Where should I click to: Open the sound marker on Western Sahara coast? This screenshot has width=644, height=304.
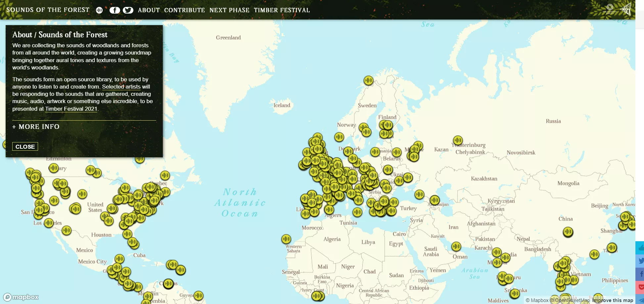tap(286, 239)
